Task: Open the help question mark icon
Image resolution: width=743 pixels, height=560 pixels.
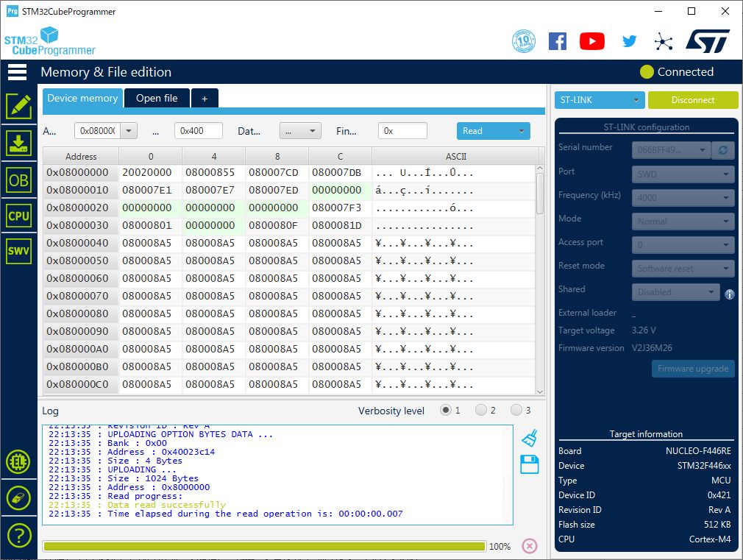Action: (x=18, y=536)
